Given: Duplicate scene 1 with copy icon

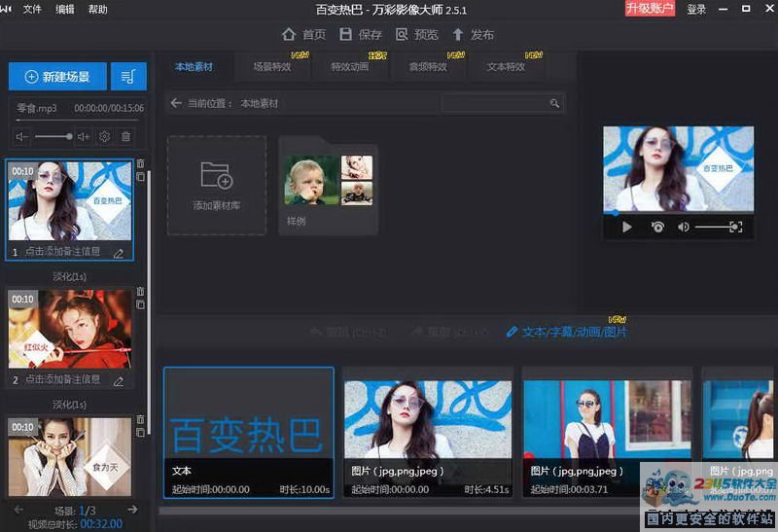Looking at the screenshot, I should pyautogui.click(x=140, y=177).
